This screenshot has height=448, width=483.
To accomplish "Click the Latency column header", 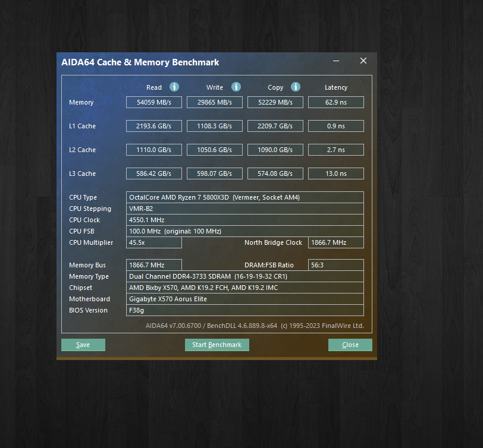I will [x=335, y=87].
